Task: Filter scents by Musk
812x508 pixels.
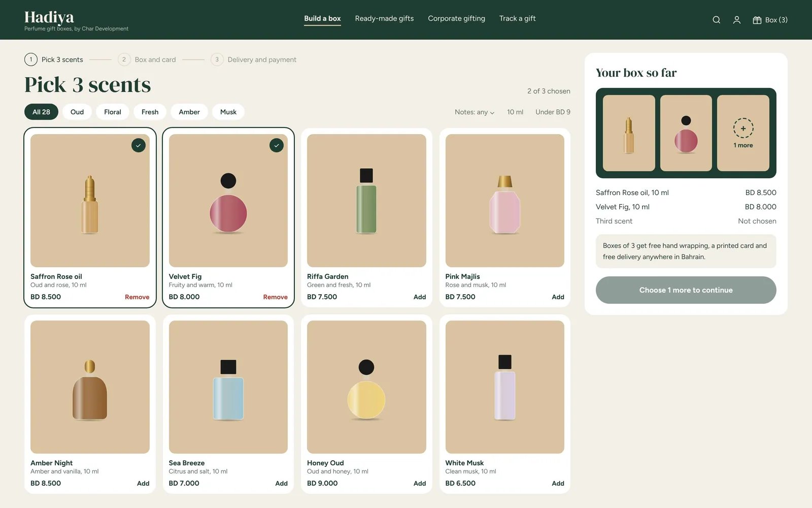Action: coord(228,112)
